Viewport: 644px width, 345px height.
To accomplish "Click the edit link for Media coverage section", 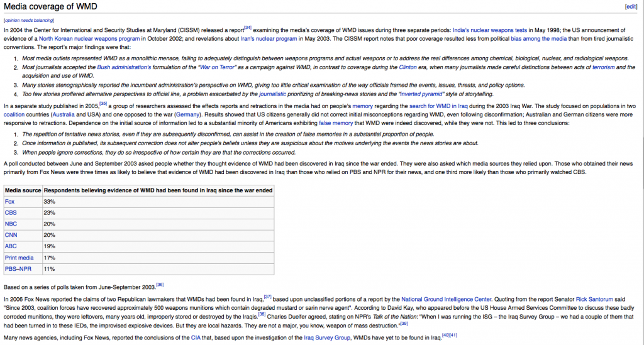I will pyautogui.click(x=631, y=6).
